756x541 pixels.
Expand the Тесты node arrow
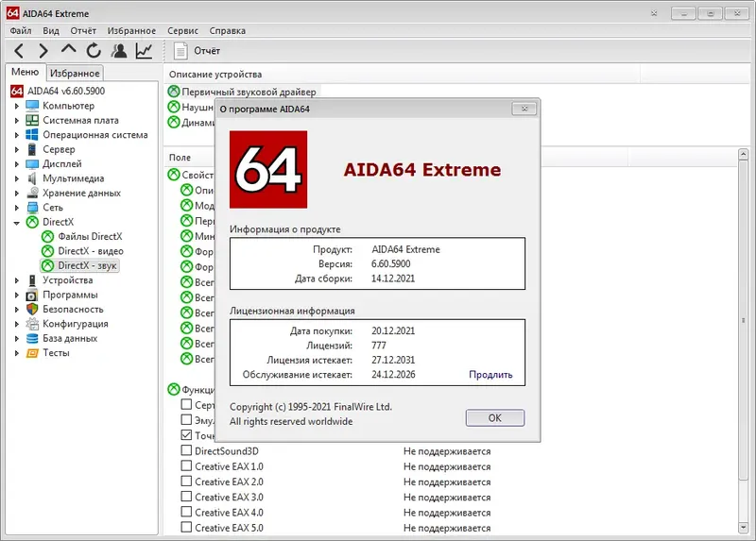17,353
